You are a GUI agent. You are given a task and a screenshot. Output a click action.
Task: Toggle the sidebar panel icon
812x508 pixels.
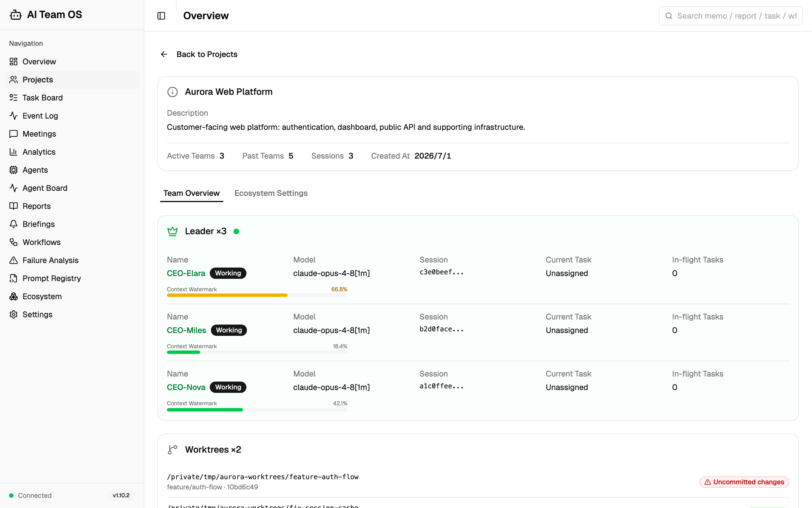click(x=161, y=16)
